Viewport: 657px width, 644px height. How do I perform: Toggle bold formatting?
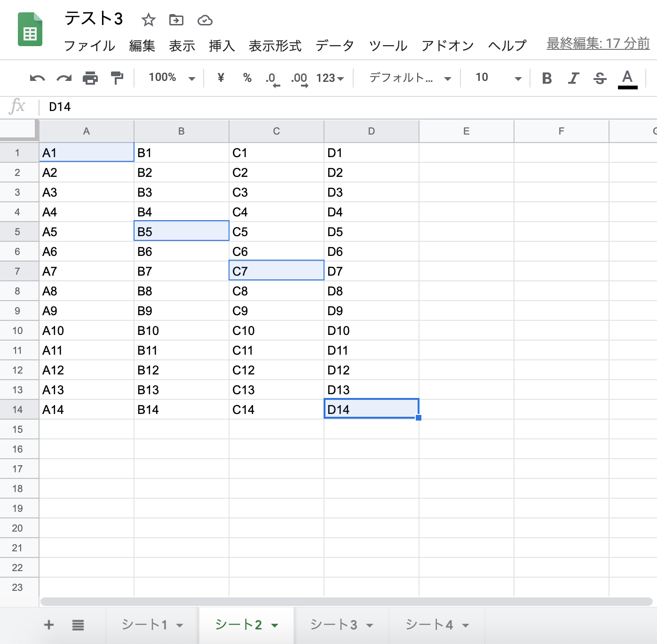pos(546,78)
